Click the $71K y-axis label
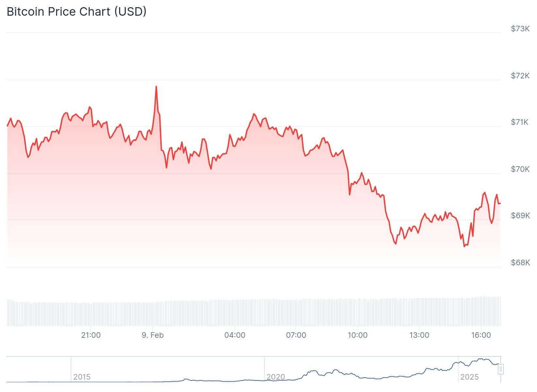Screen dimensions: 537x392 (520, 122)
